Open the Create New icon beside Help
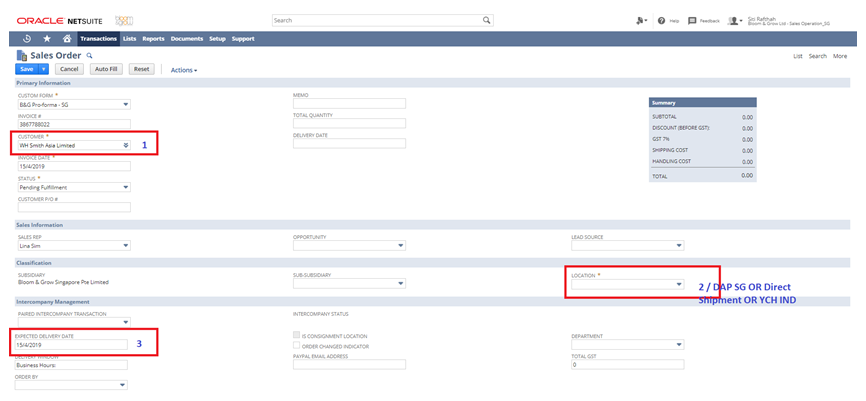This screenshot has height=401, width=866. [x=641, y=20]
